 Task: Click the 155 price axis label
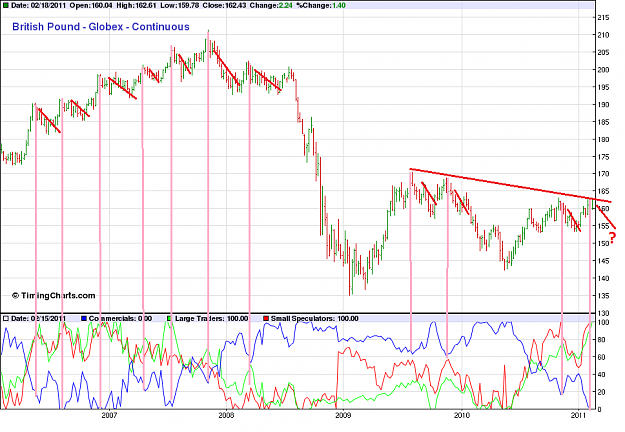[603, 226]
